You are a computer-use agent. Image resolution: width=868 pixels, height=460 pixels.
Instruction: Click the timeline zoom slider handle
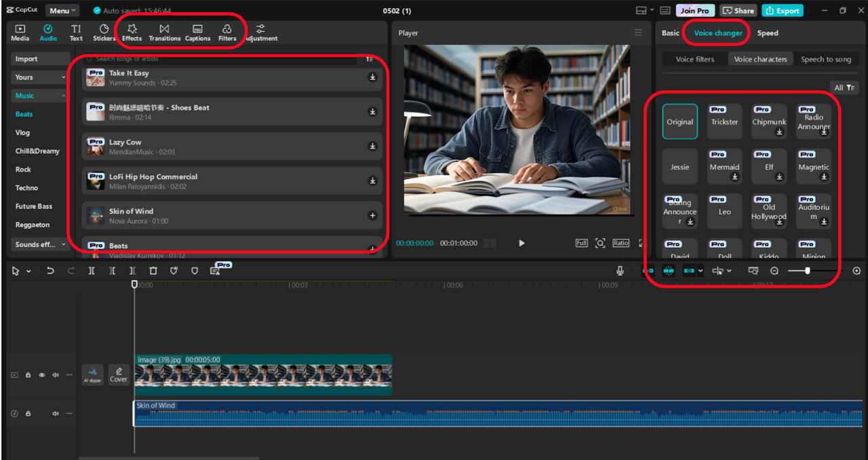click(807, 271)
